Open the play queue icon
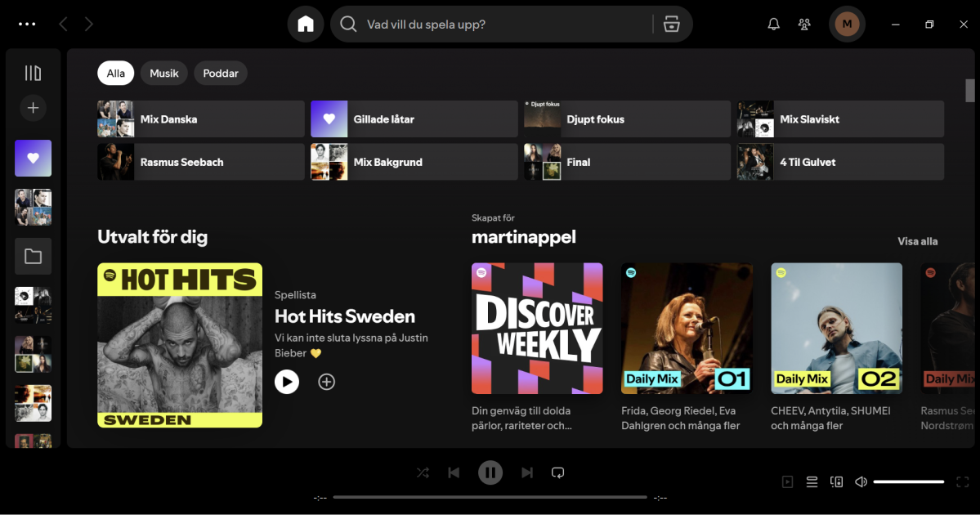The width and height of the screenshot is (980, 515). tap(812, 481)
